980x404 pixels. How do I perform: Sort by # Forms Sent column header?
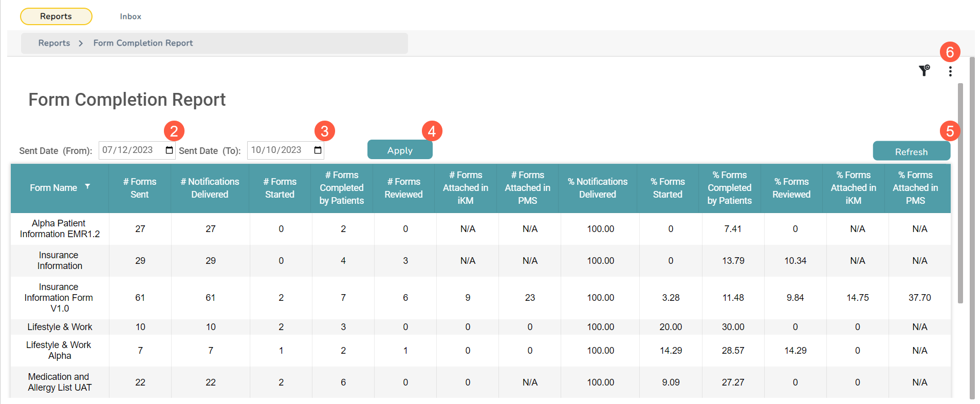pyautogui.click(x=140, y=188)
